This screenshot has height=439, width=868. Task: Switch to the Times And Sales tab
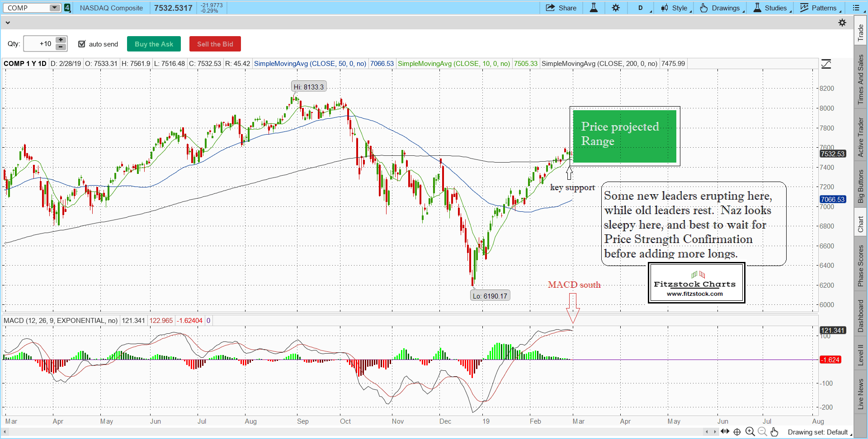tap(861, 79)
